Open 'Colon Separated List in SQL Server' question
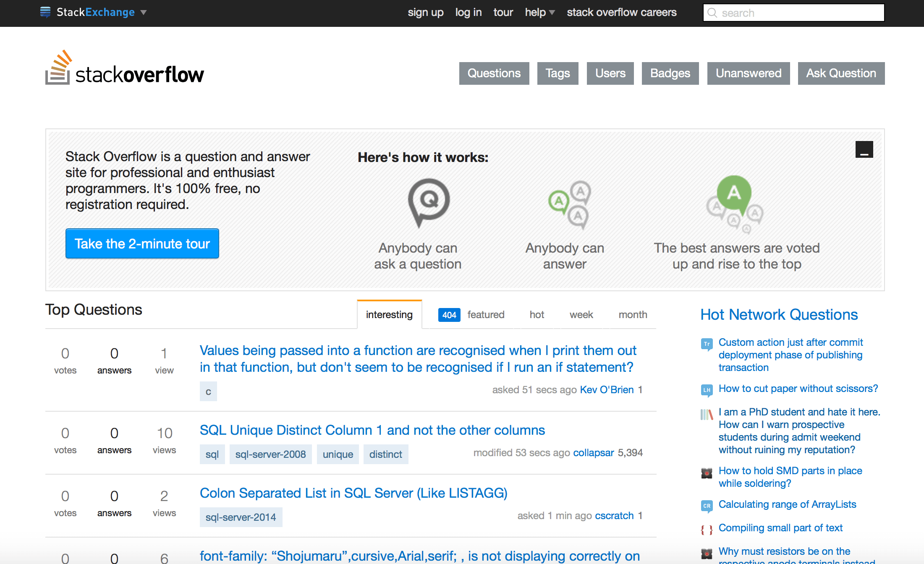The image size is (924, 564). (x=353, y=493)
